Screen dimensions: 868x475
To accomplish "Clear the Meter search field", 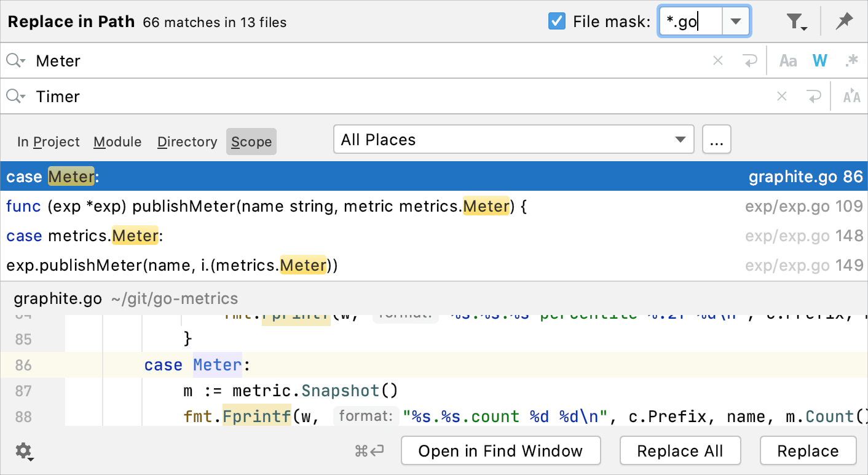I will (717, 60).
